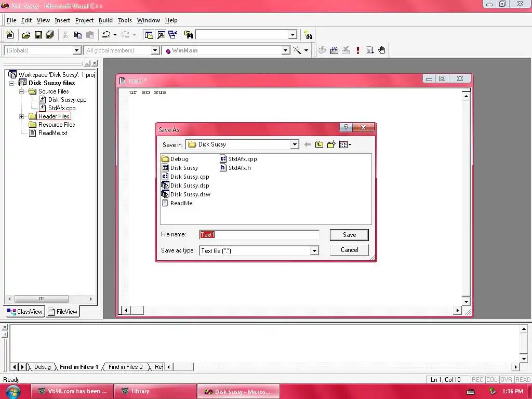Click the Cancel button in dialog
The height and width of the screenshot is (399, 532).
349,250
